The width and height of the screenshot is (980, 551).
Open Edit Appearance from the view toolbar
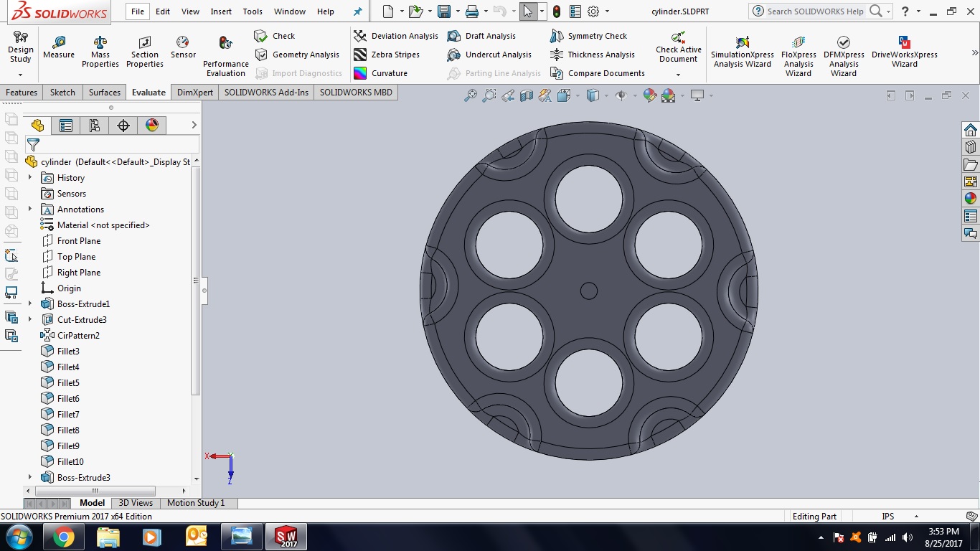tap(650, 95)
